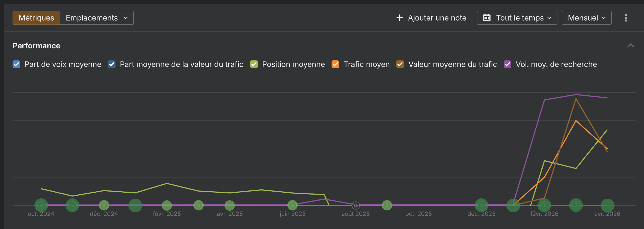Click the "G" Google update marker near nov. 2024

[x=72, y=205]
